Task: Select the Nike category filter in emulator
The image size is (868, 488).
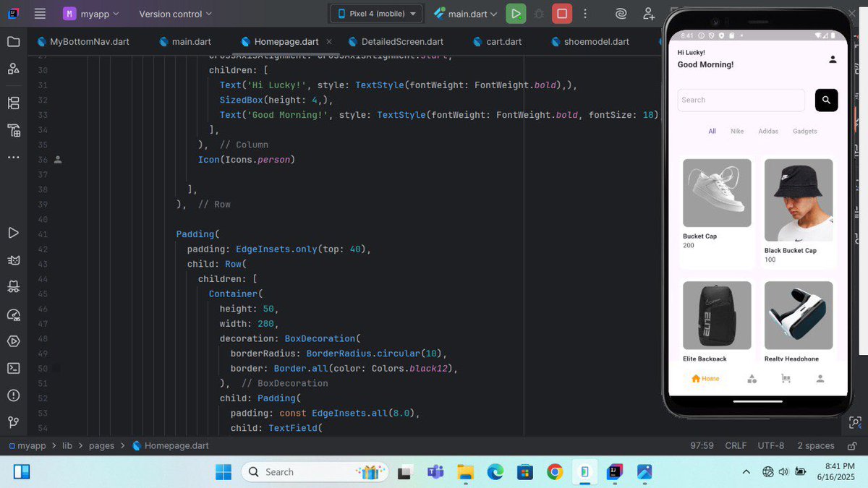Action: click(x=737, y=132)
